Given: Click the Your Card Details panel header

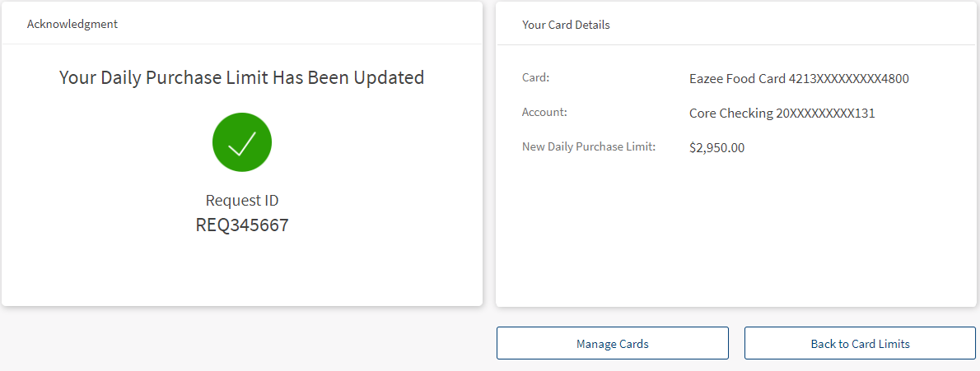Looking at the screenshot, I should point(566,25).
